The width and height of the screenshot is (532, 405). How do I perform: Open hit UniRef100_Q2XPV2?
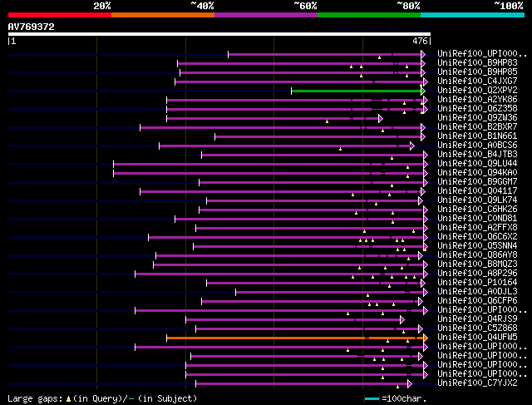click(x=477, y=91)
